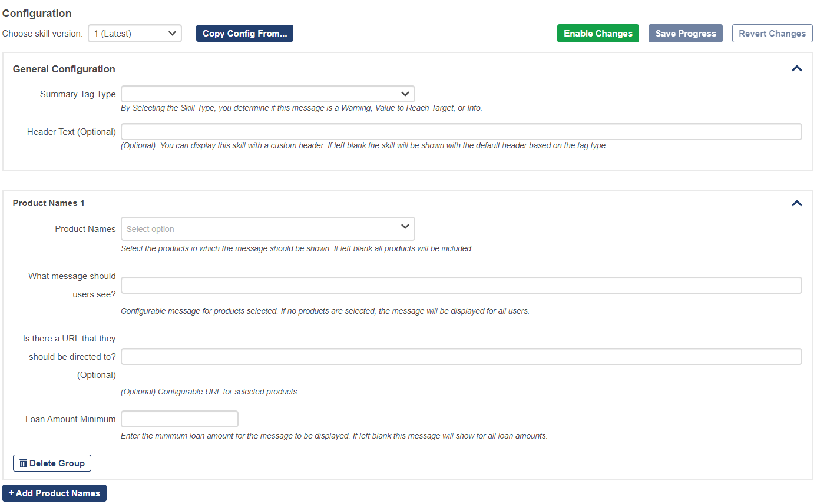This screenshot has height=504, width=817.
Task: Click the Loan Amount Minimum label
Action: point(71,419)
